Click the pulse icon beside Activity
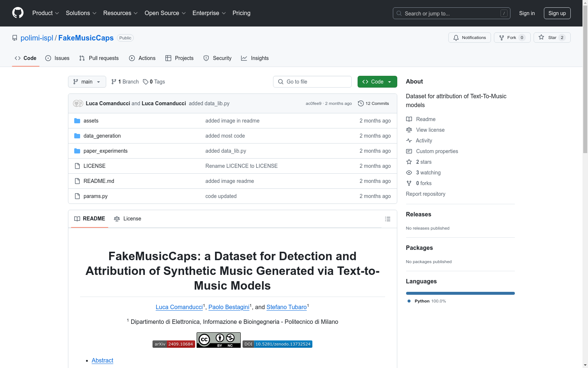Screen dimensions: 588x368 pos(409,141)
